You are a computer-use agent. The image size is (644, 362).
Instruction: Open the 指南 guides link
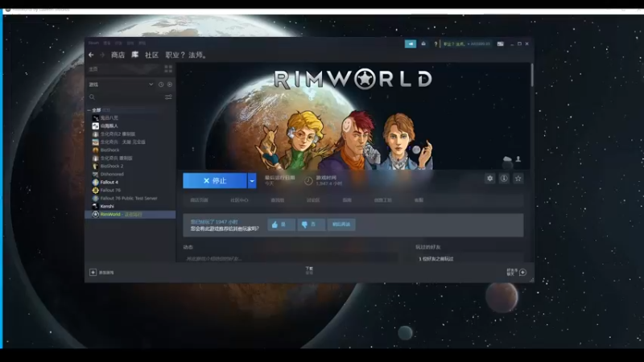pyautogui.click(x=347, y=200)
